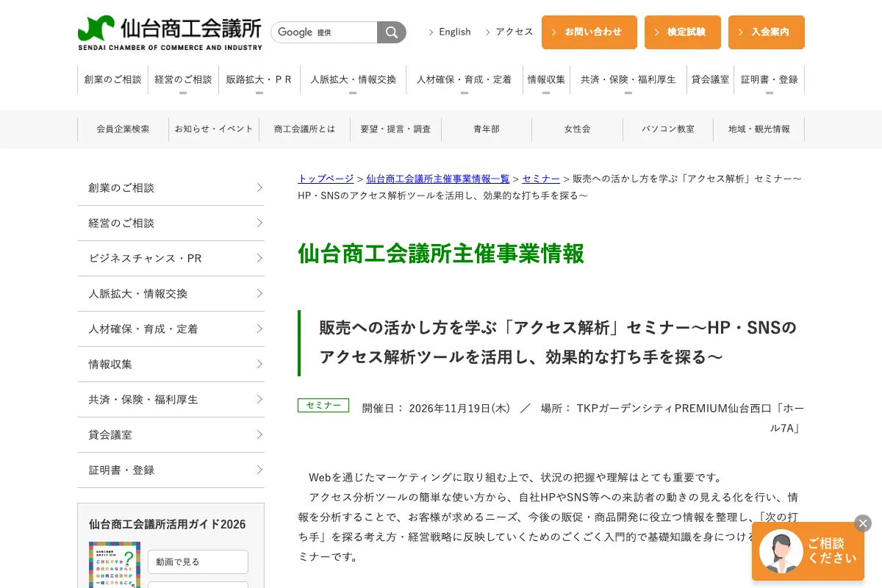Select お知らせ・イベント in sub navigation
The image size is (882, 588).
pyautogui.click(x=214, y=129)
